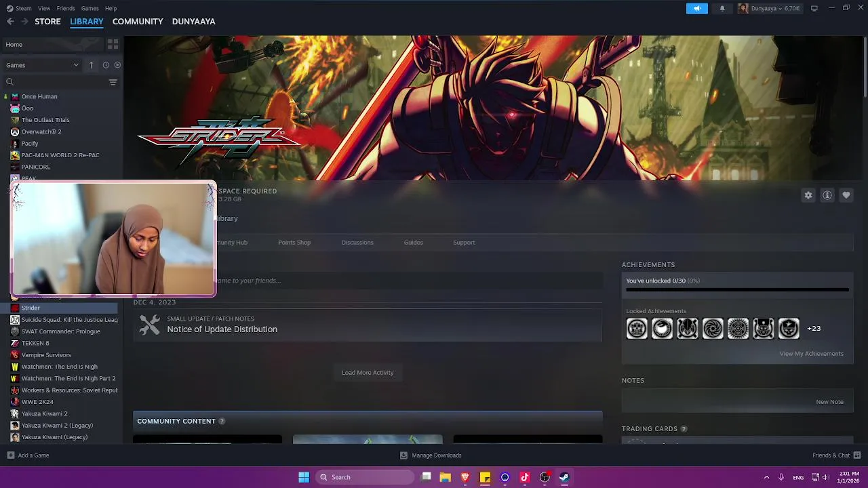
Task: Open Brave browser from taskbar
Action: click(465, 477)
